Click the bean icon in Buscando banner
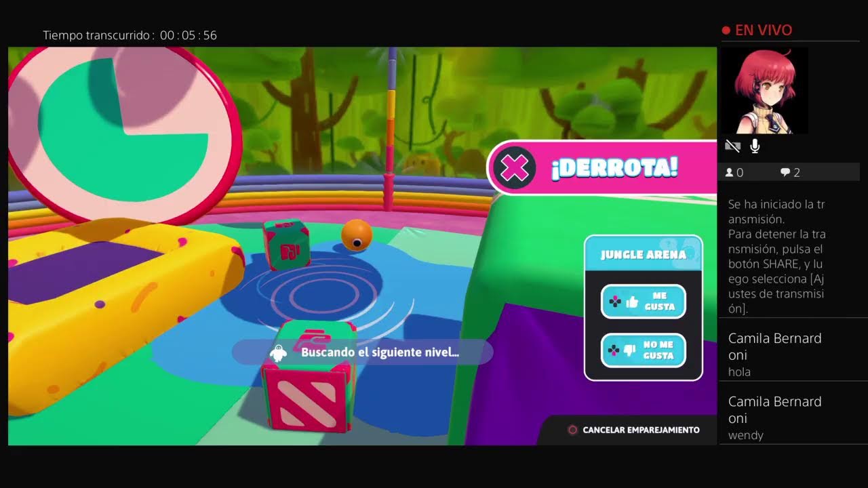This screenshot has height=488, width=868. [277, 352]
